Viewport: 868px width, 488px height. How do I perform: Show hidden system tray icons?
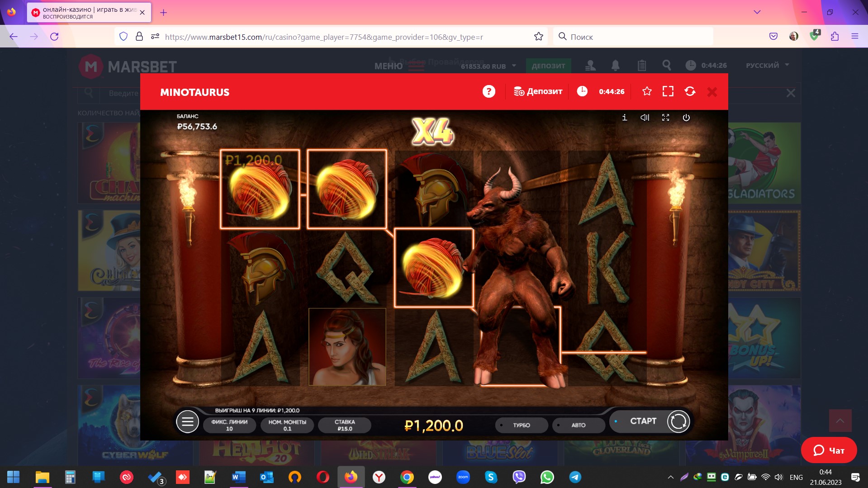click(670, 477)
